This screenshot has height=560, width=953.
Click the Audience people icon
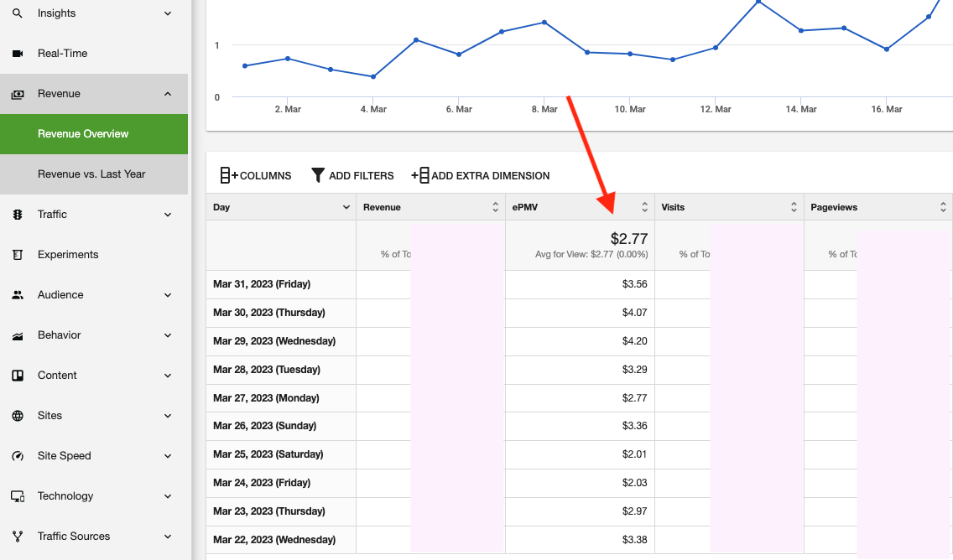tap(18, 295)
